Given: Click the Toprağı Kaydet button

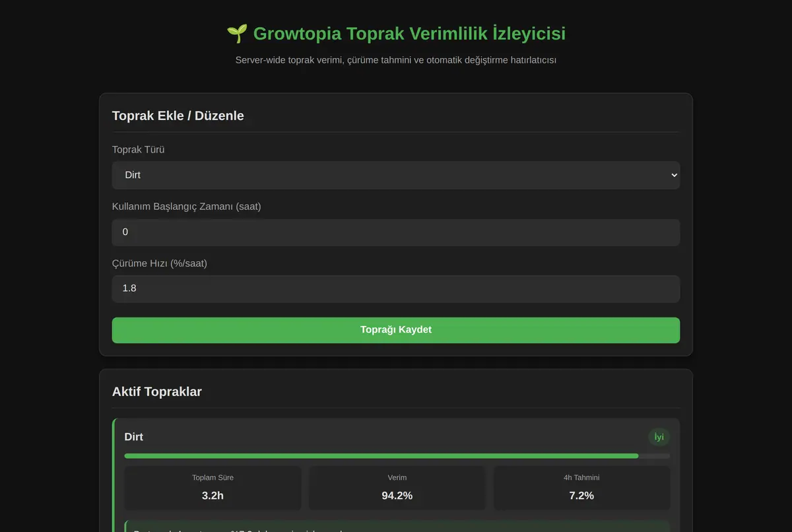Looking at the screenshot, I should tap(396, 330).
